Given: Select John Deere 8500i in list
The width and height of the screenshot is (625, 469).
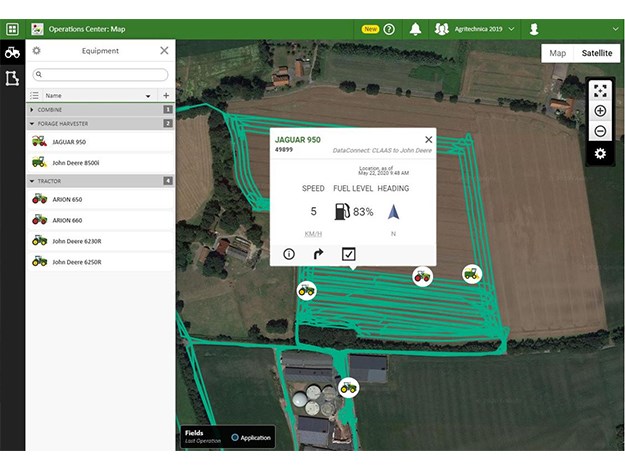Looking at the screenshot, I should [100, 163].
